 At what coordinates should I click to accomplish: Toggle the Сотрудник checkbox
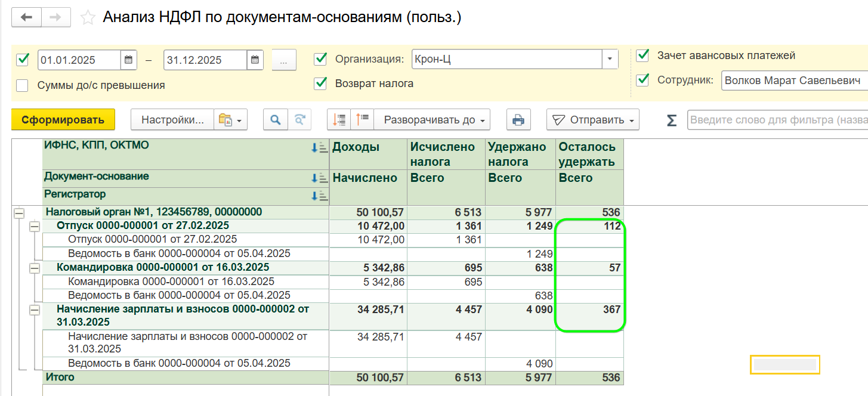[642, 80]
